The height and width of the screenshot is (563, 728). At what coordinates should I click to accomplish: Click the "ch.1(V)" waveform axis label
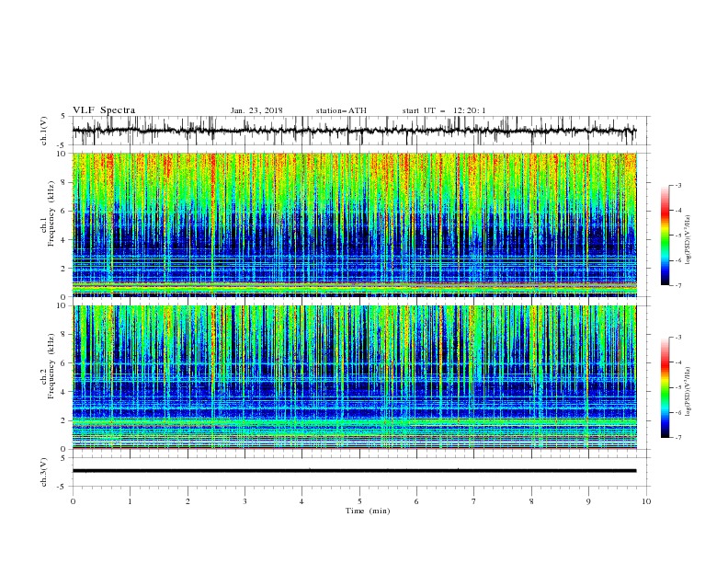point(44,131)
